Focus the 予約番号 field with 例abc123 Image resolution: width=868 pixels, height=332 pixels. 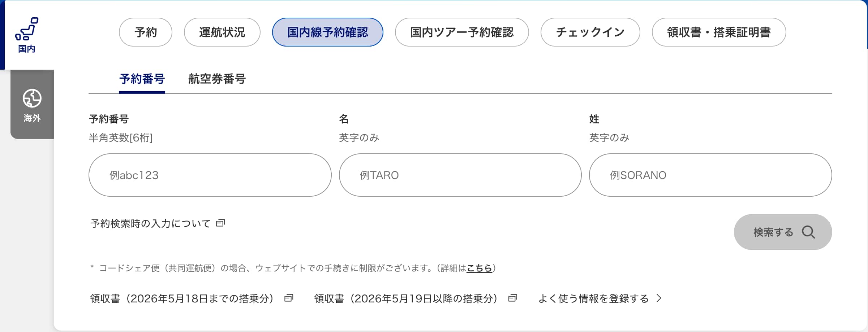coord(210,175)
